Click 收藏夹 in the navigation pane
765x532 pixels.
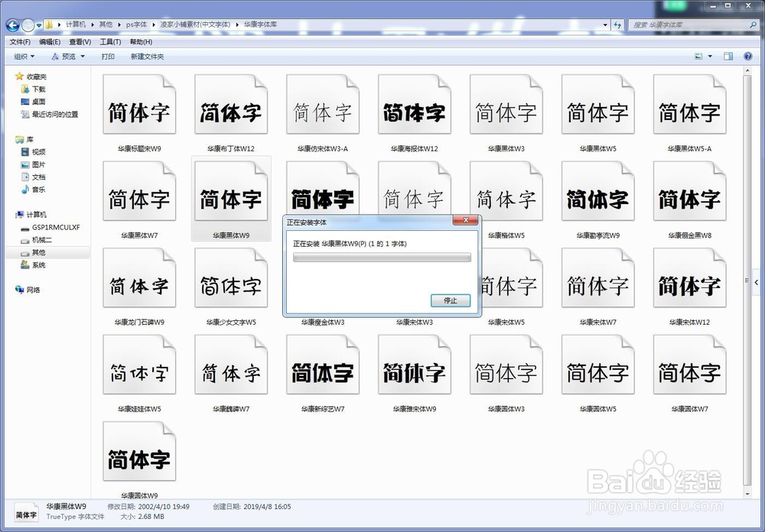coord(37,76)
